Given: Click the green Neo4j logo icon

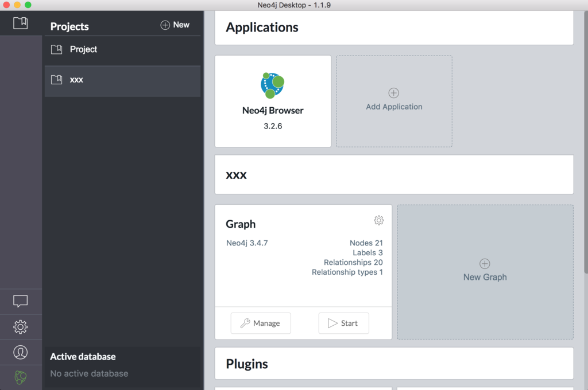Looking at the screenshot, I should 21,377.
